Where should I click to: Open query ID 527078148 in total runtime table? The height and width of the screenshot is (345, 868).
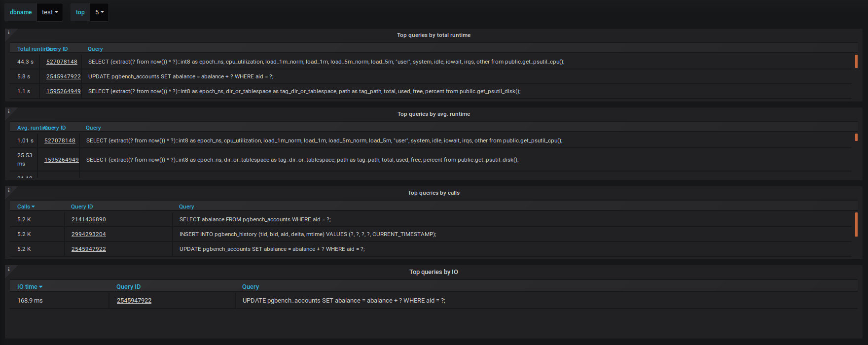tap(62, 62)
